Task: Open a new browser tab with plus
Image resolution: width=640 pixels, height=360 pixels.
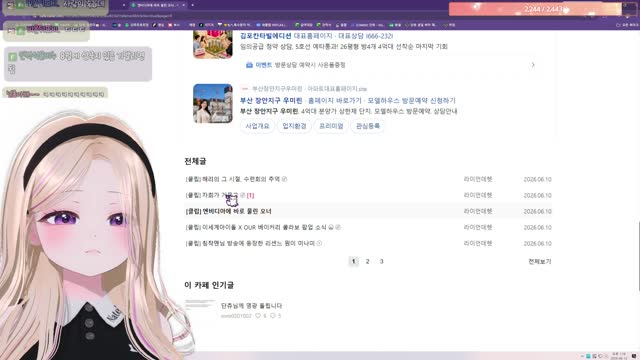Action: 193,5
